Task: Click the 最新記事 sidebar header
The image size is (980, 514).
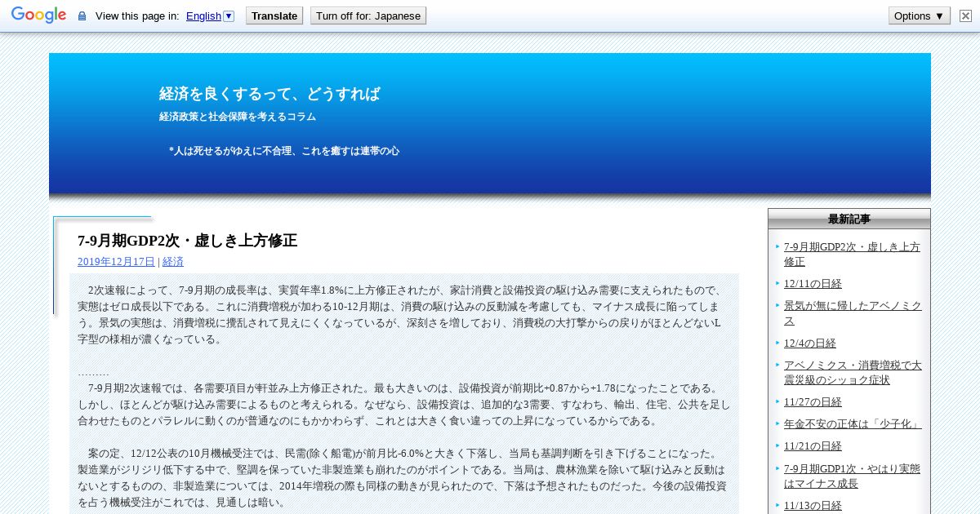Action: [x=849, y=219]
